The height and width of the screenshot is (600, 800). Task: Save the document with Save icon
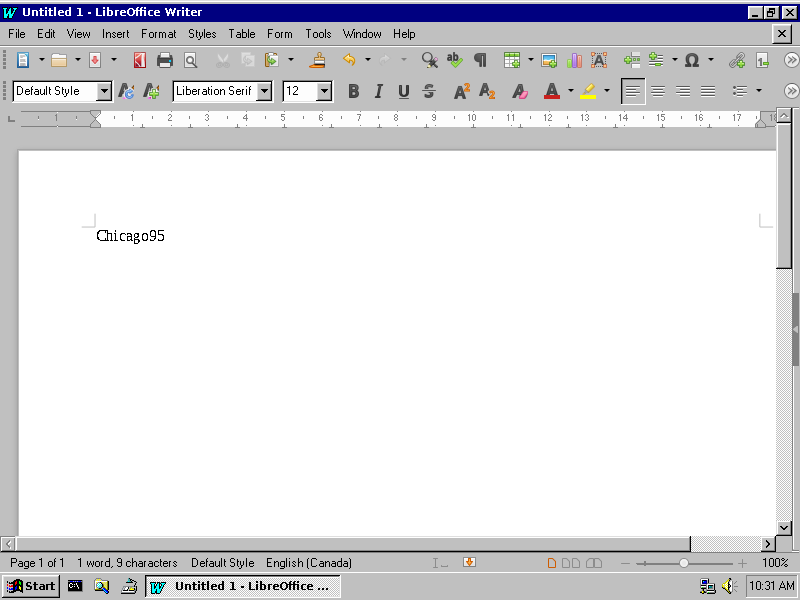point(95,60)
